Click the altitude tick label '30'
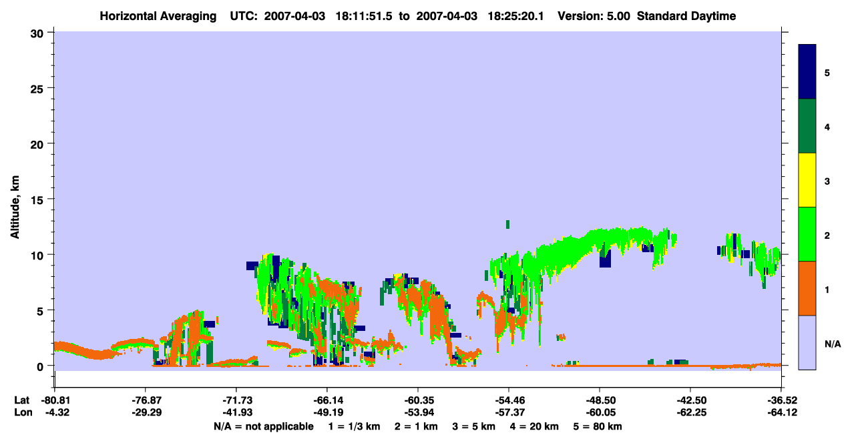 (x=38, y=33)
